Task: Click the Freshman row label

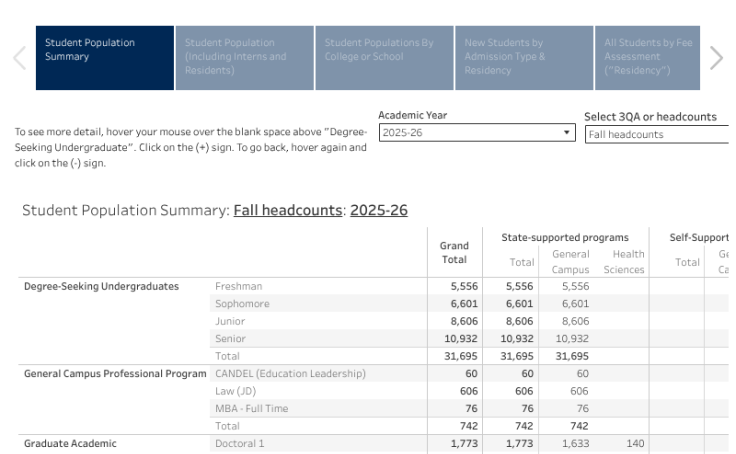Action: (238, 286)
